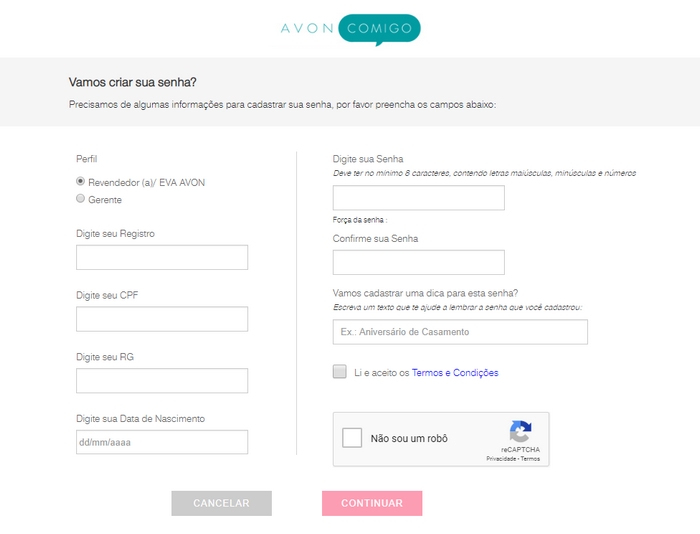
Task: Click the Revendedor (a)/ EVA AVON label text
Action: [x=146, y=183]
